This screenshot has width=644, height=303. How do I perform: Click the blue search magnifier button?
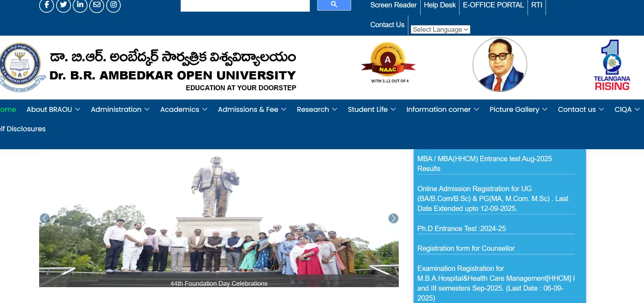tap(334, 5)
